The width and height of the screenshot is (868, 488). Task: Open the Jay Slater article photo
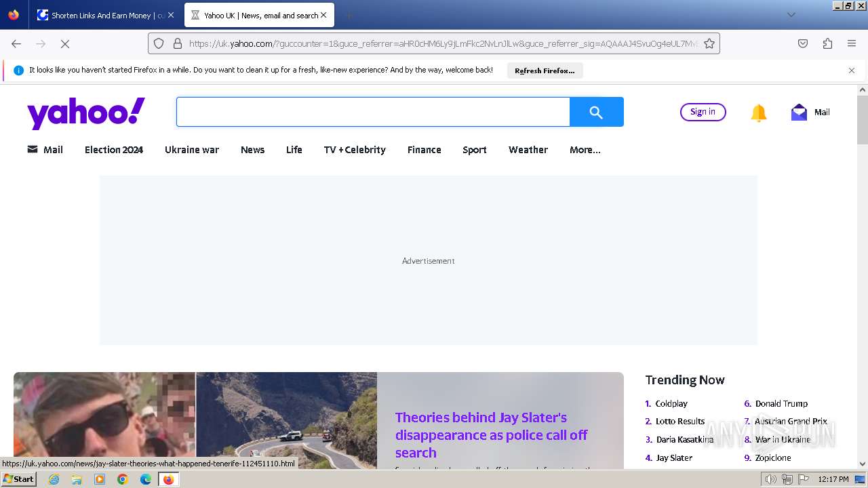pos(195,420)
